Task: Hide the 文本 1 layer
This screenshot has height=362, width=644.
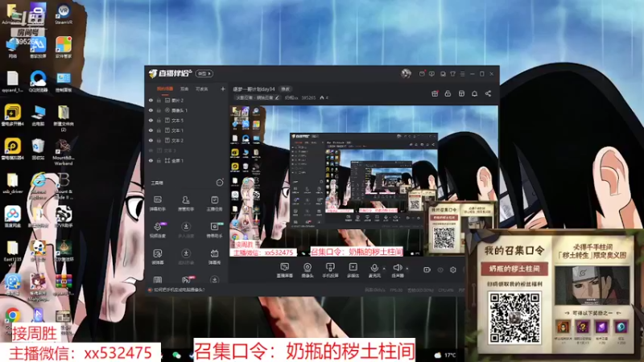Action: point(151,130)
